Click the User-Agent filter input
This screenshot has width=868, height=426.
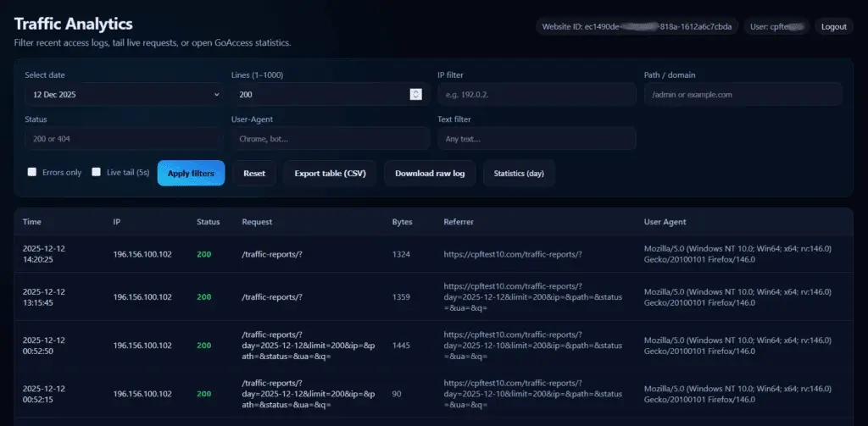coord(331,139)
